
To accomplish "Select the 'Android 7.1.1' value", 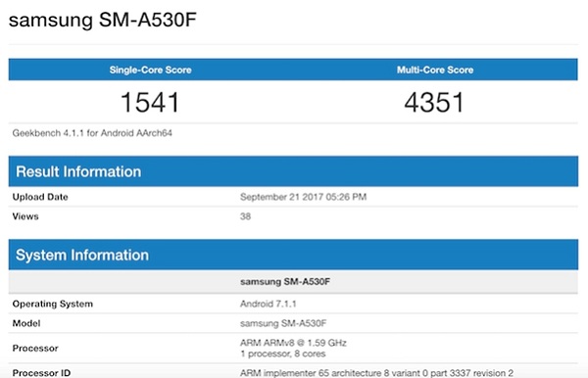I will click(269, 304).
